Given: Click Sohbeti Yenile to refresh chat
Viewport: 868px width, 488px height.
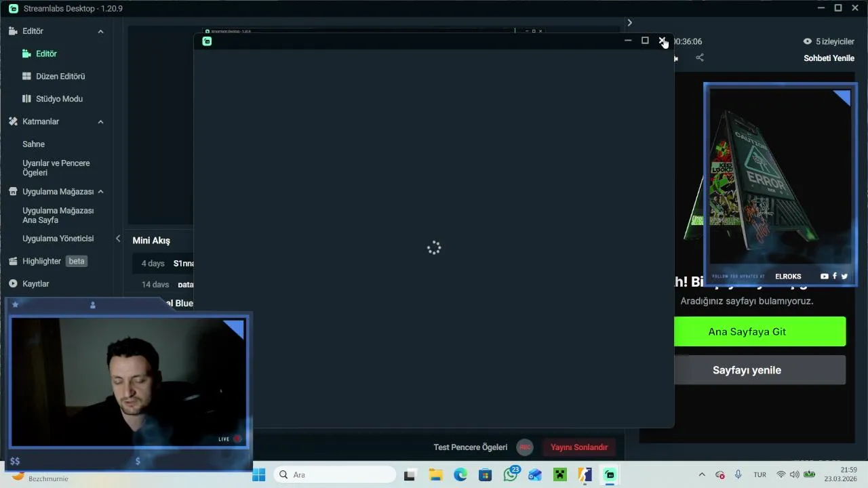Looking at the screenshot, I should click(829, 58).
